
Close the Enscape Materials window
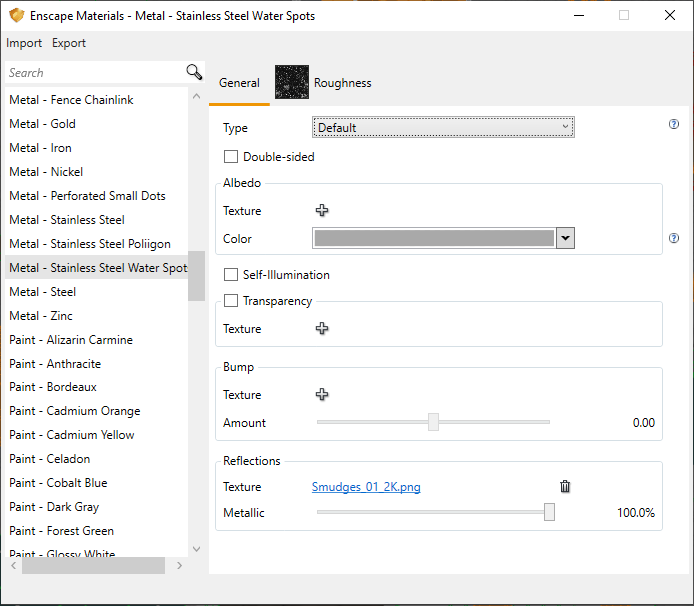click(x=670, y=15)
